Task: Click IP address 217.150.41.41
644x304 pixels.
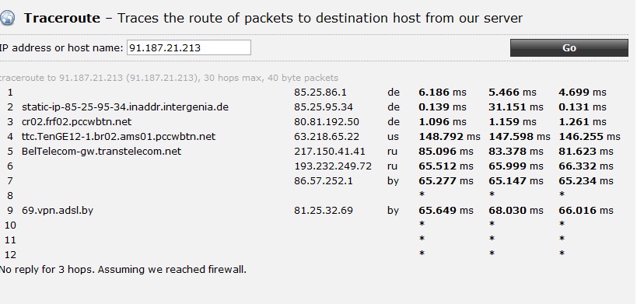Action: [330, 152]
